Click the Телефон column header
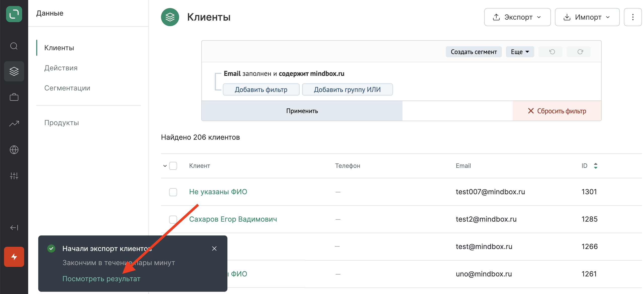644x294 pixels. coord(348,166)
